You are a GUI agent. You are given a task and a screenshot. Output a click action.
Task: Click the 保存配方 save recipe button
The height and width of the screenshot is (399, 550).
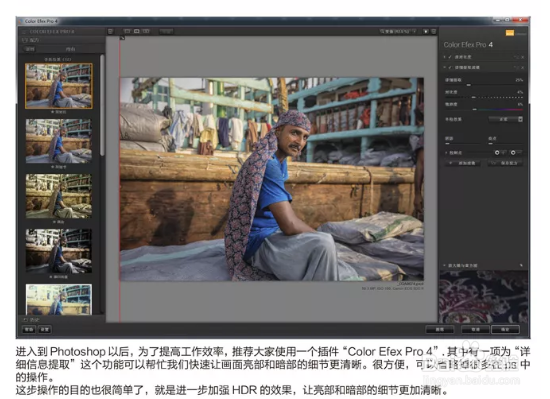(x=505, y=163)
